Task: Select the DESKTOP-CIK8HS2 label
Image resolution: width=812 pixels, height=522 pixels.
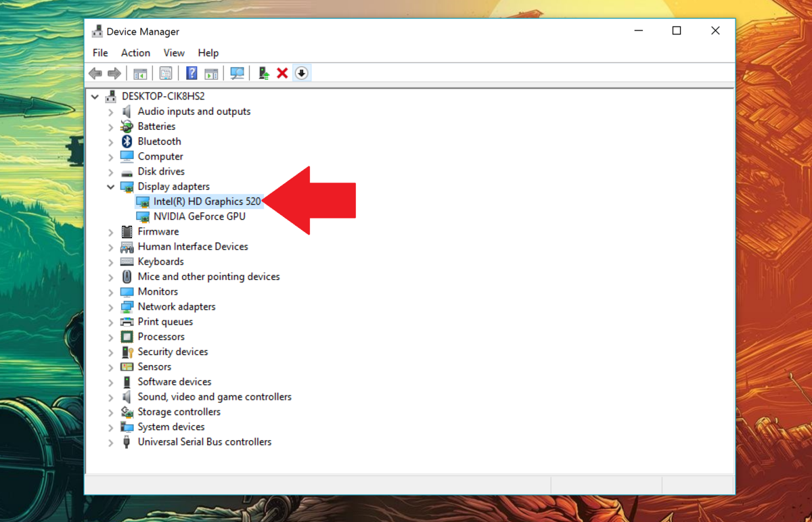Action: (x=163, y=97)
